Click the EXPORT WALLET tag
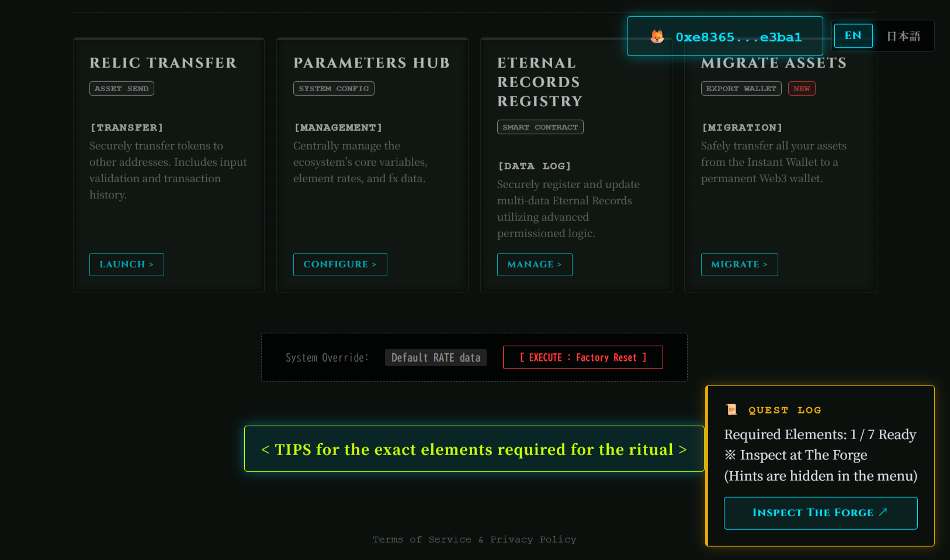This screenshot has height=560, width=950. click(x=741, y=88)
